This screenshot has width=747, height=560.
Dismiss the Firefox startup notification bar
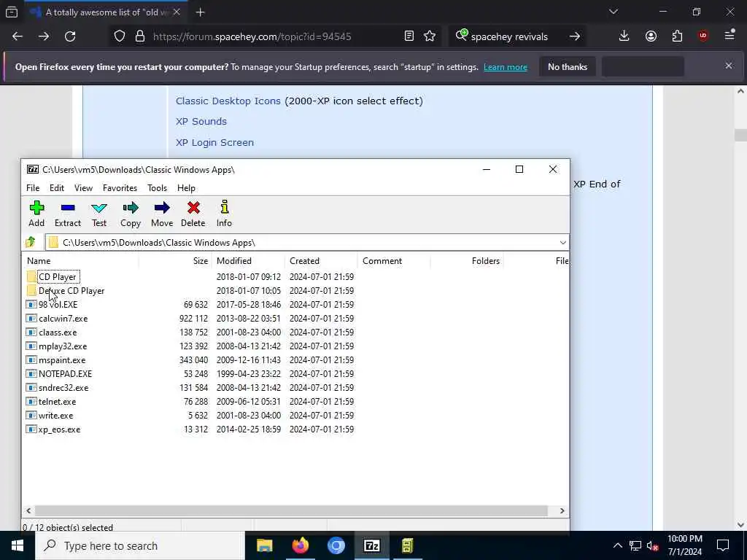pos(729,66)
